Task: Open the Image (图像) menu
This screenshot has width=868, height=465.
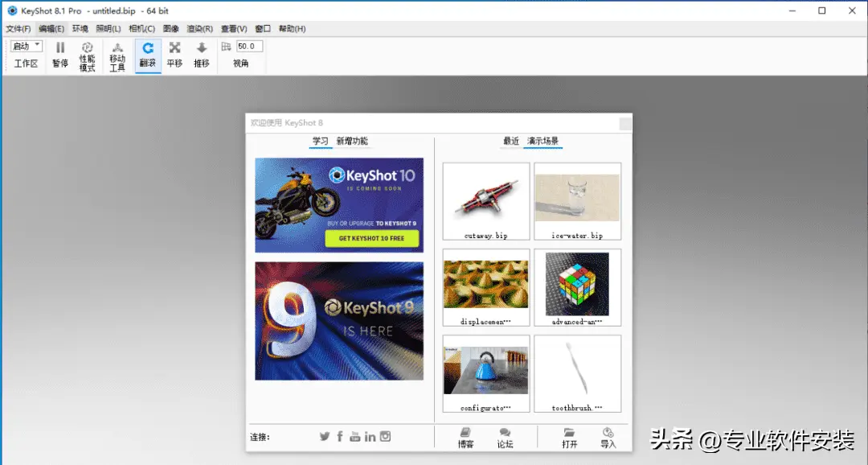Action: click(x=171, y=29)
